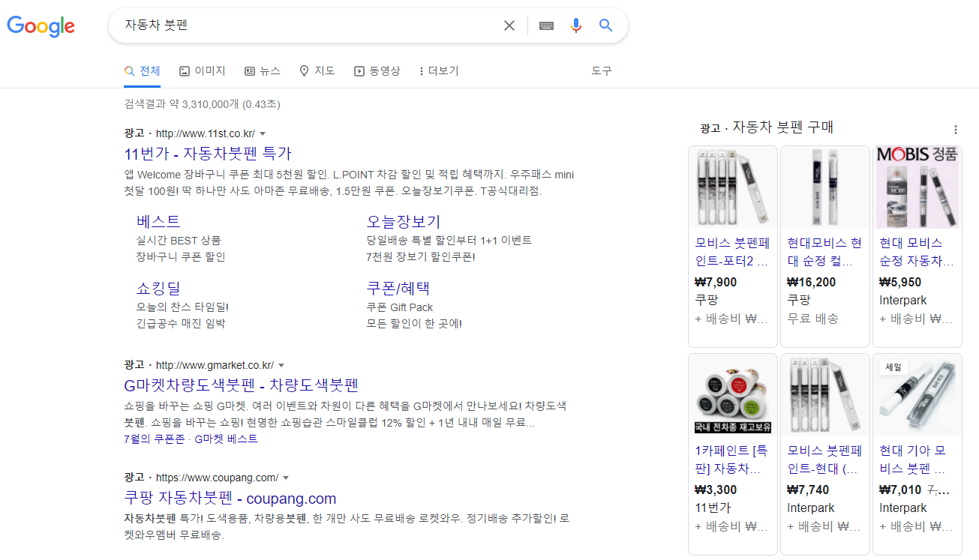979x560 pixels.
Task: Click the ₩3,300 price from 11번가
Action: (x=716, y=490)
